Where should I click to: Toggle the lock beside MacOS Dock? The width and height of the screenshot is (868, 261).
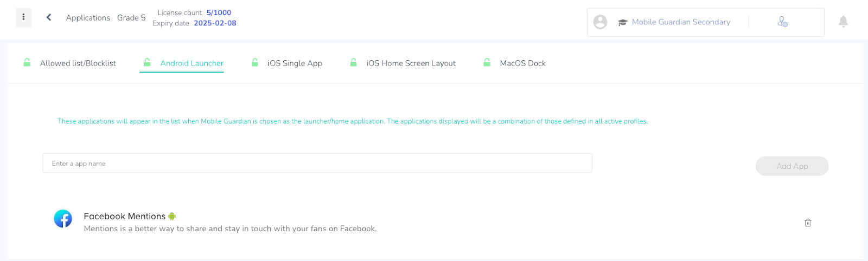[x=487, y=63]
